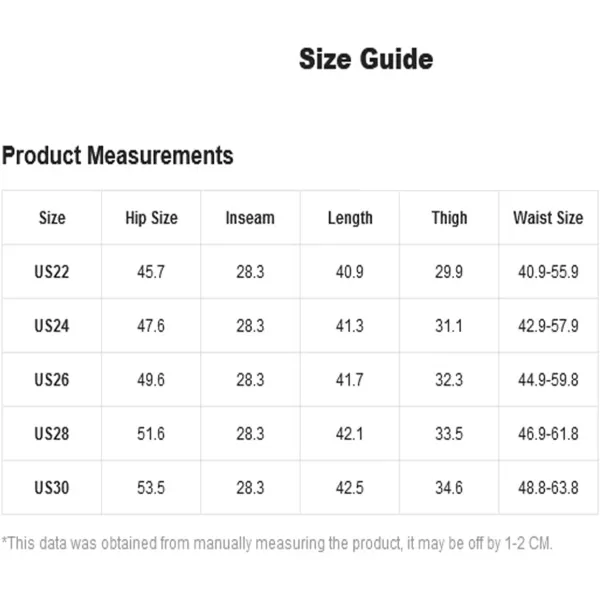Click the 53.5 hip size cell
Image resolution: width=600 pixels, height=600 pixels.
[151, 488]
